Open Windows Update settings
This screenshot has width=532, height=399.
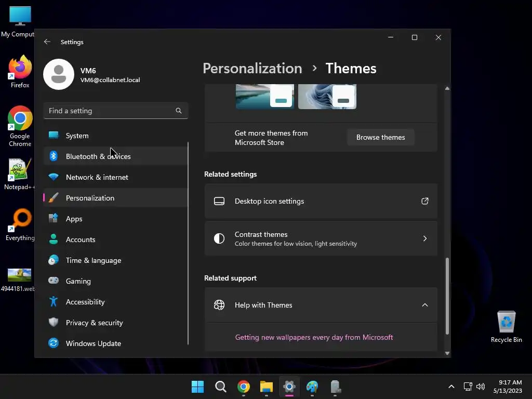116,343
